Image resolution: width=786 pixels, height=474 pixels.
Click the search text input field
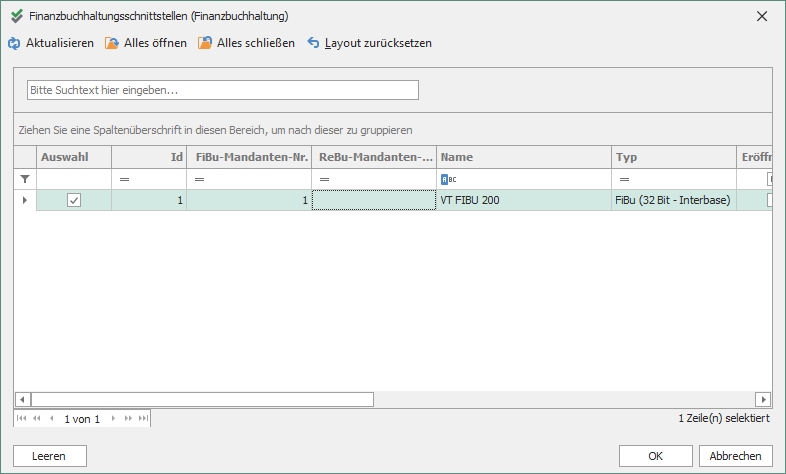(x=223, y=90)
